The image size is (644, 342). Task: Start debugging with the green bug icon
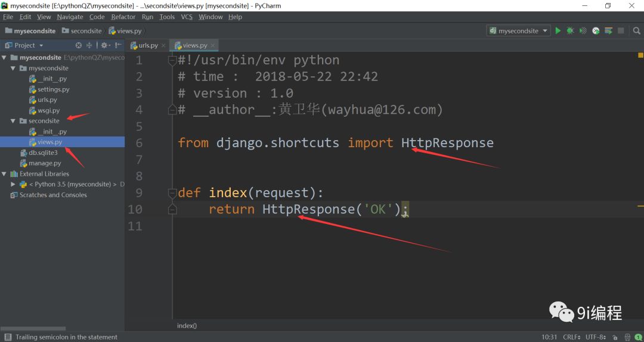point(570,31)
